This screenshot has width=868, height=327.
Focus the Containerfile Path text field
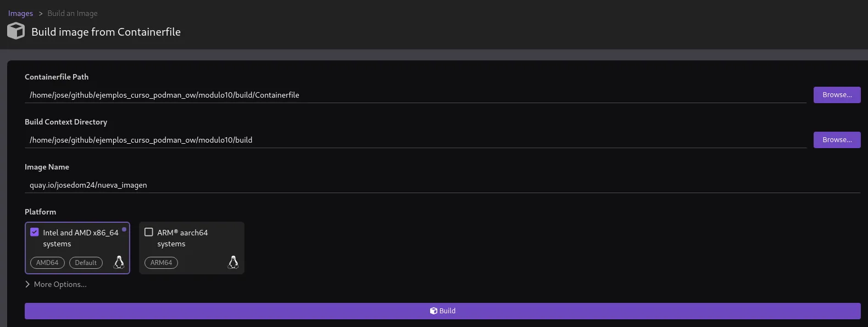tap(415, 95)
